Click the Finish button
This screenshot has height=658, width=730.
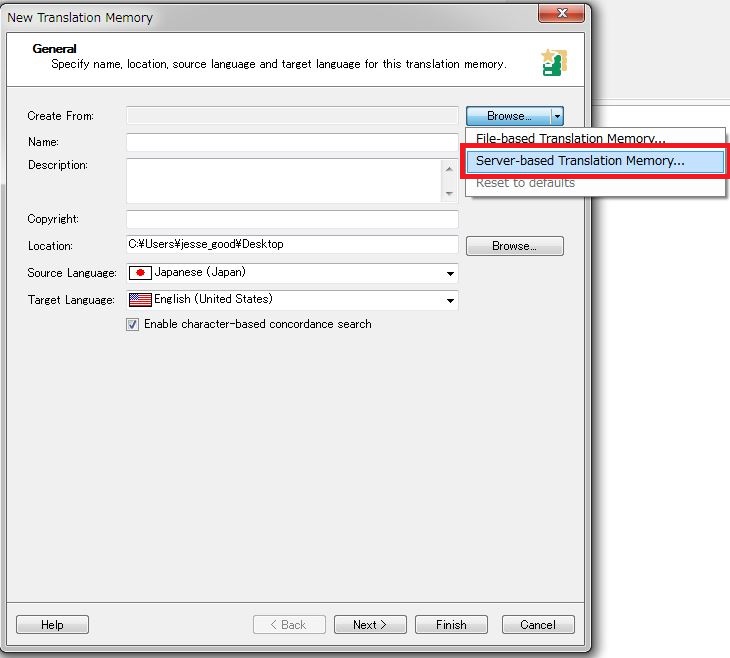pyautogui.click(x=451, y=625)
